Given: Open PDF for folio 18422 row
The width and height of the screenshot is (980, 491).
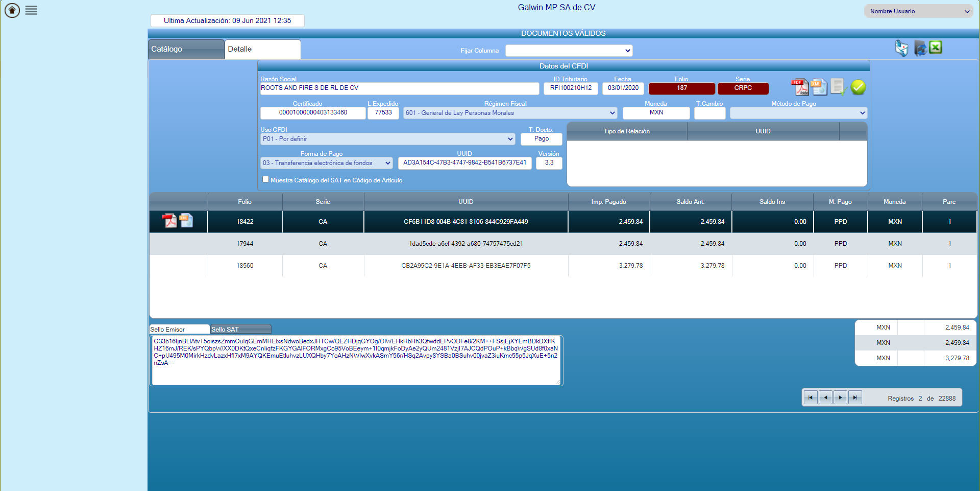Looking at the screenshot, I should (169, 221).
